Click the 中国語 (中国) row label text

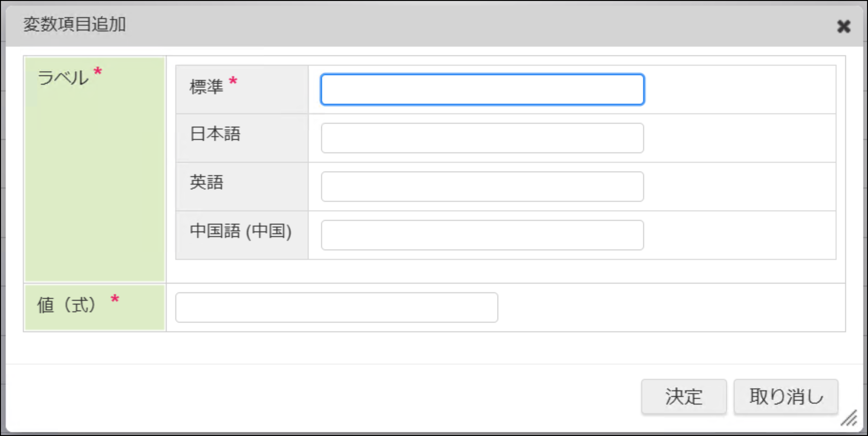point(240,231)
